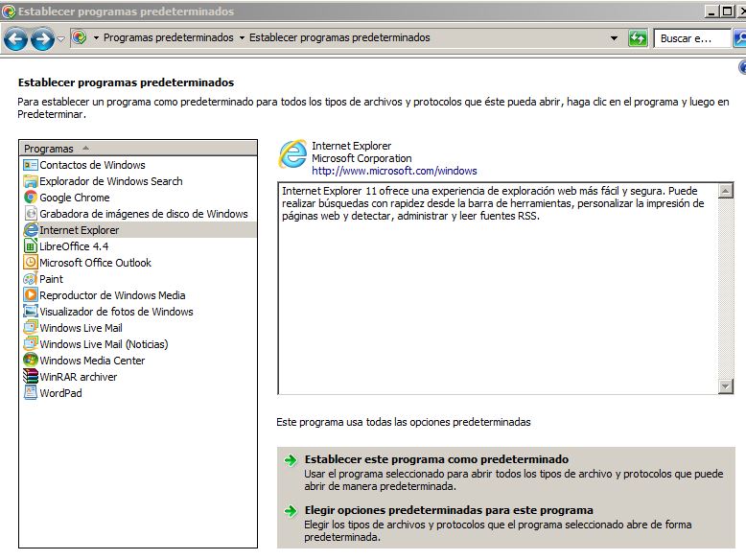
Task: Click the Programas predeterminados breadcrumb
Action: click(169, 37)
